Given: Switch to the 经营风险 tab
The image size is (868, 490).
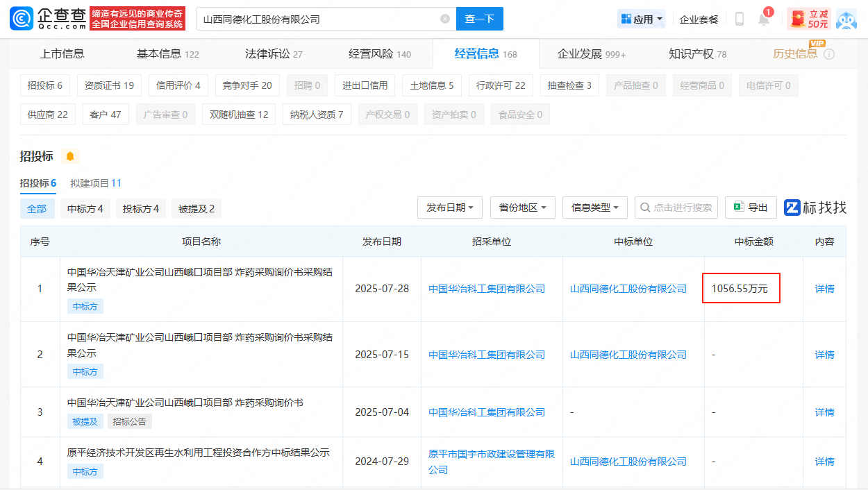Looking at the screenshot, I should pos(379,53).
